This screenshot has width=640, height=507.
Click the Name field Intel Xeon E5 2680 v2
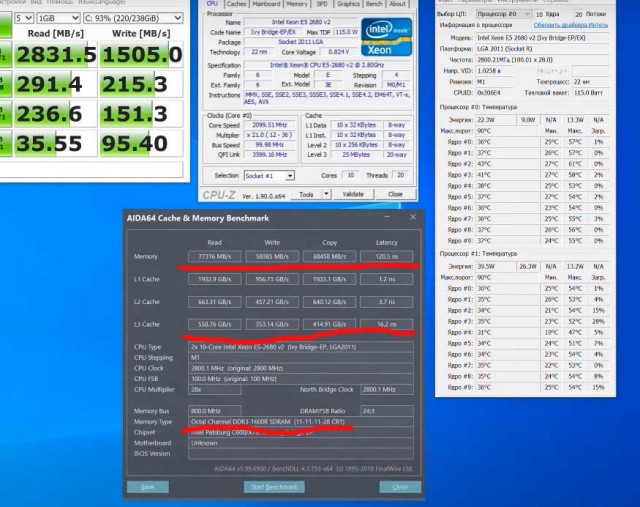point(301,22)
